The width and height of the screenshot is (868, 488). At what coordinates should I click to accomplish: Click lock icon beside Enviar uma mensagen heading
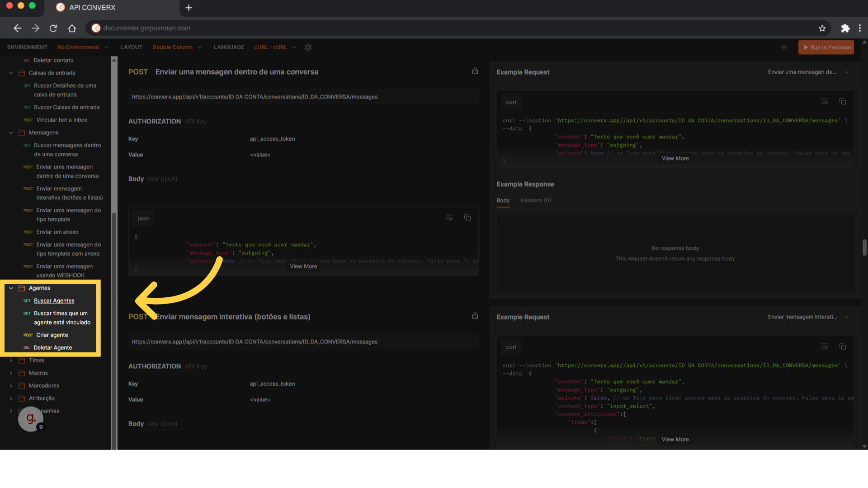(475, 71)
